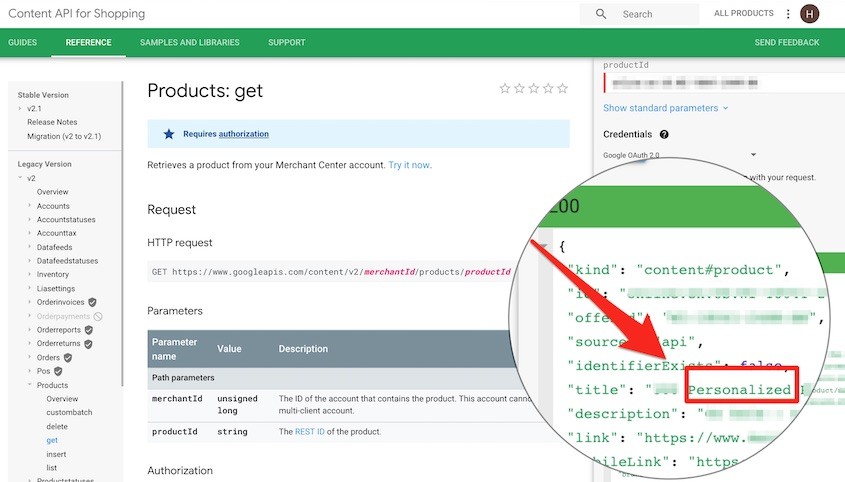Open Accounttax in sidebar
The width and height of the screenshot is (845, 482).
56,233
